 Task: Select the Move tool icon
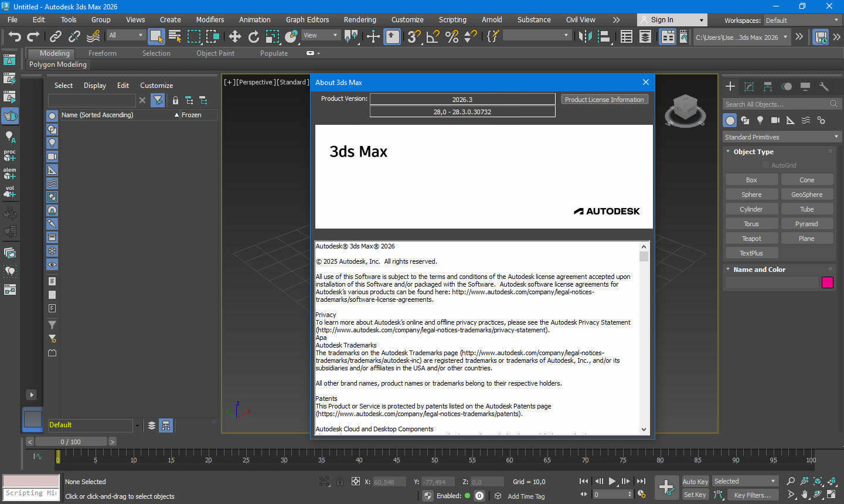pyautogui.click(x=234, y=37)
